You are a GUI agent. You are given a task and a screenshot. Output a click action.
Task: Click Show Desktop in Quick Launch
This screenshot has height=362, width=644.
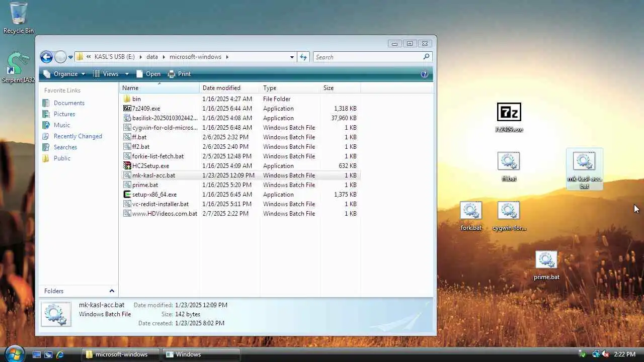(x=37, y=354)
